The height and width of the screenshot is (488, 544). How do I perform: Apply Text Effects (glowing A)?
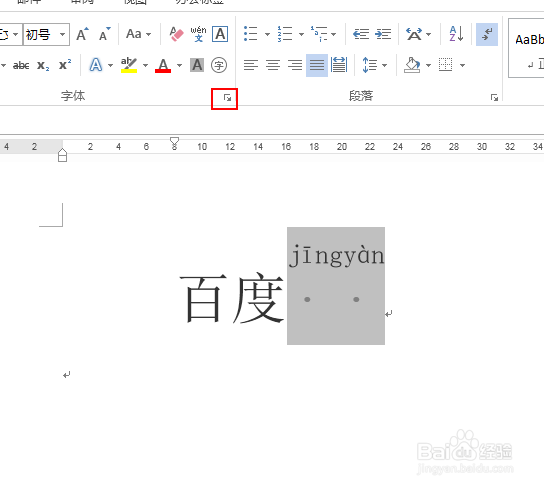coord(96,65)
